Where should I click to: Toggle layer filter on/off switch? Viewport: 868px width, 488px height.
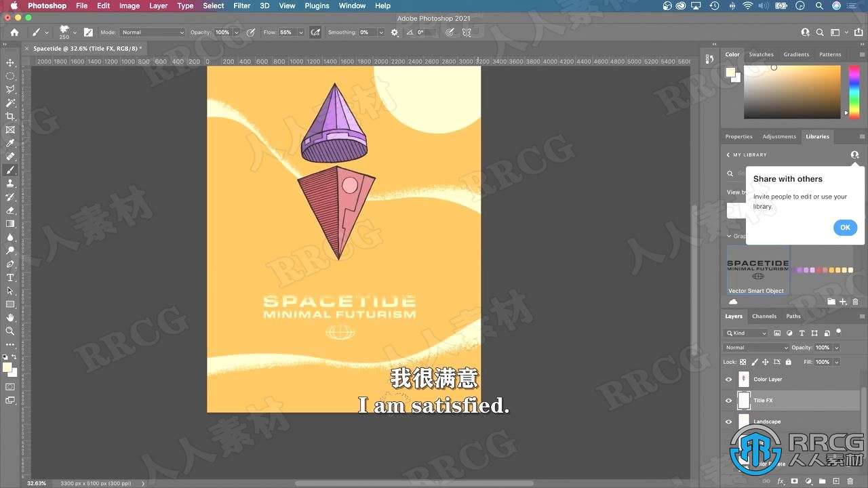(x=839, y=332)
